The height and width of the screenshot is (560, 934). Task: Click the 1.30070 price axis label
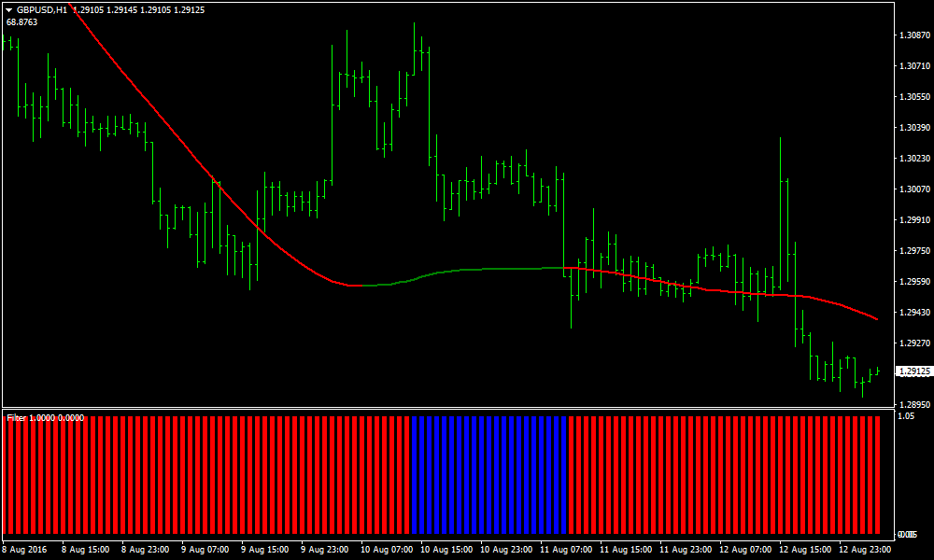[914, 189]
